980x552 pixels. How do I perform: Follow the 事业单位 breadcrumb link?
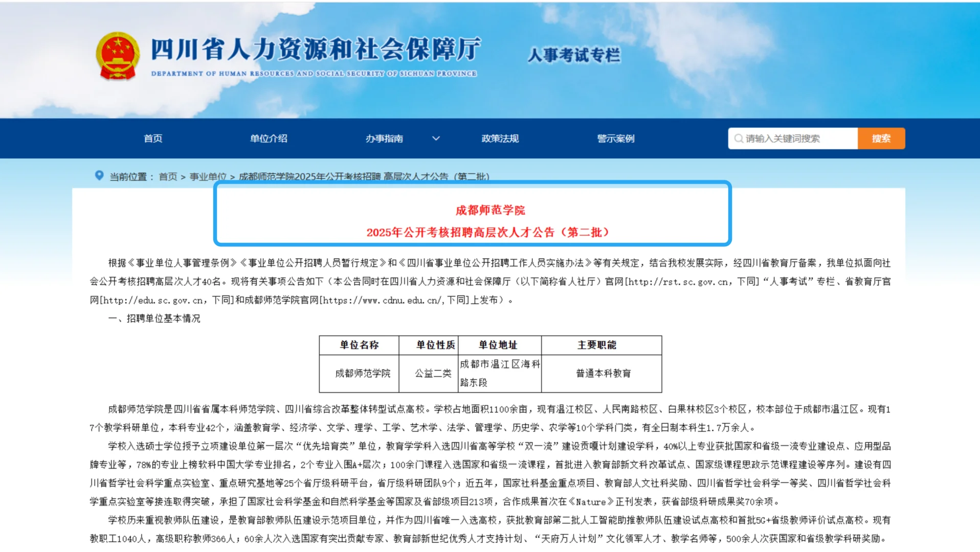(x=208, y=177)
